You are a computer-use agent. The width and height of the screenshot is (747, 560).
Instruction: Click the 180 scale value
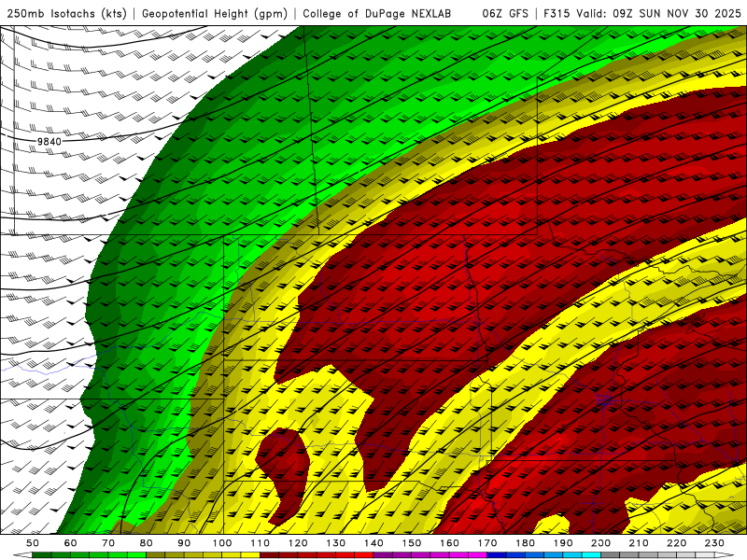pos(525,543)
